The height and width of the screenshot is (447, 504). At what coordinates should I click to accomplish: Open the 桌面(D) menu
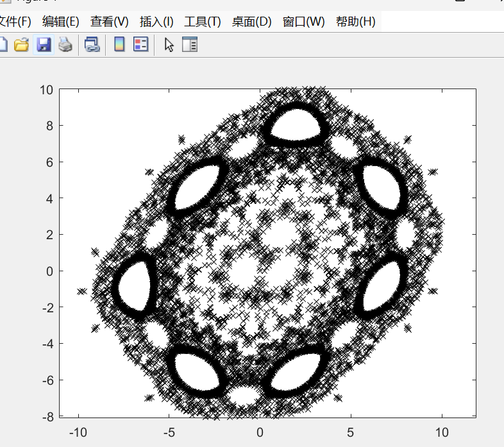coord(251,21)
